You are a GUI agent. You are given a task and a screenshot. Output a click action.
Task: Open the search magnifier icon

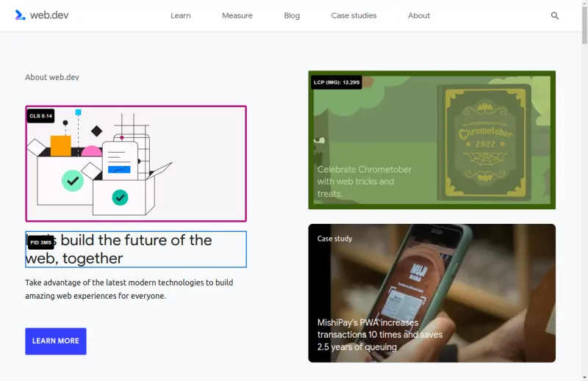(x=555, y=15)
